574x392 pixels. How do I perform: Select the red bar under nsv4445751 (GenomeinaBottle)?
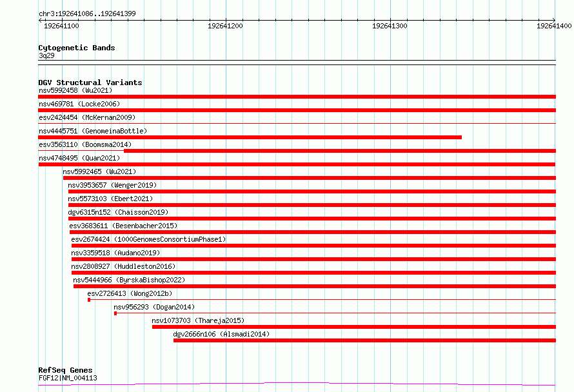click(x=250, y=137)
